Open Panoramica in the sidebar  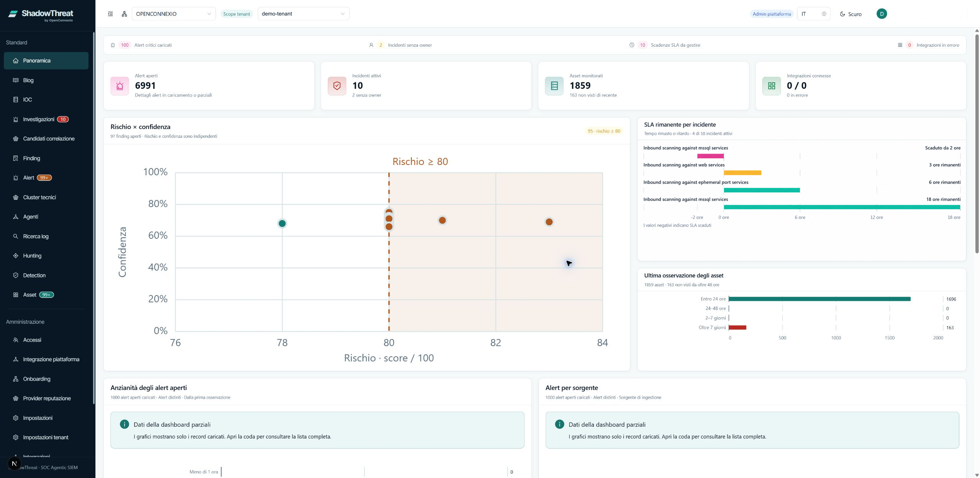point(46,60)
